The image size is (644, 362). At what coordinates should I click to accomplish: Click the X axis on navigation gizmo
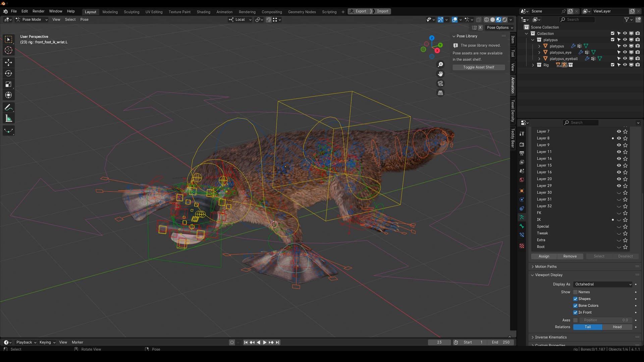click(437, 51)
